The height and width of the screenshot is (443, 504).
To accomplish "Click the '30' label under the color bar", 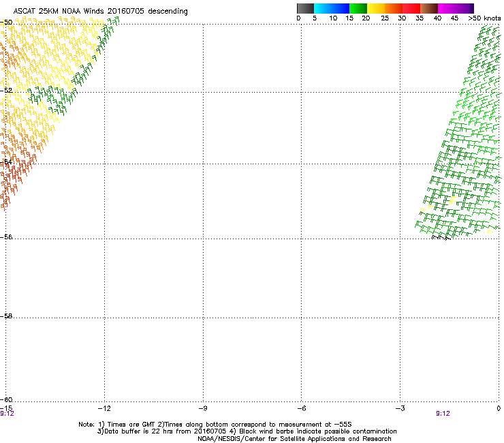I will 402,18.
